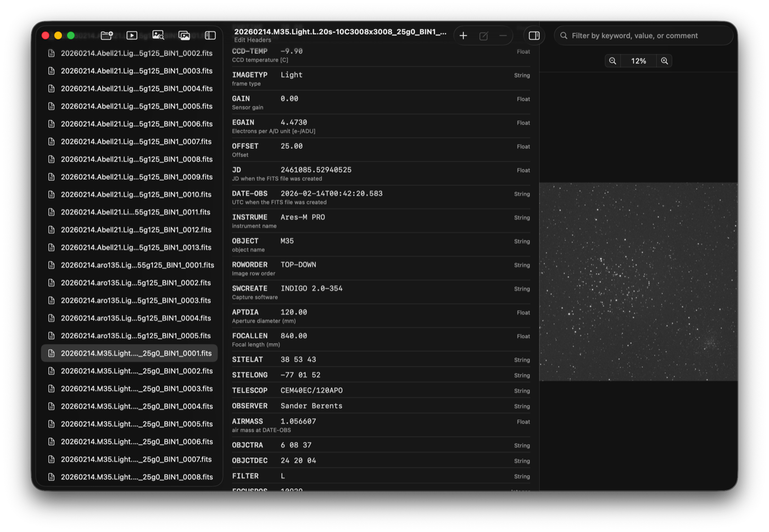Click the SWCREATE value INDIGO 2.0-354

[x=311, y=288]
